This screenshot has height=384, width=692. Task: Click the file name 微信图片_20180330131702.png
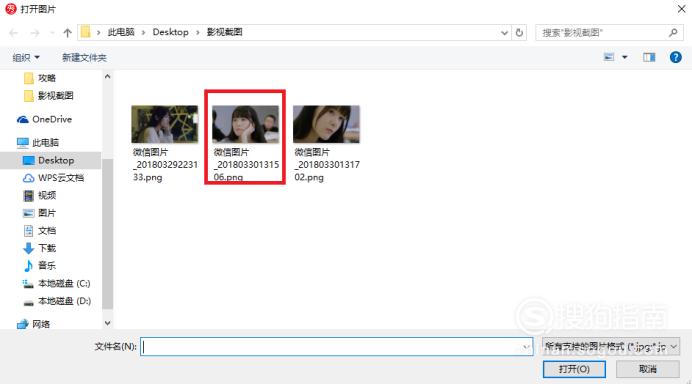point(327,165)
